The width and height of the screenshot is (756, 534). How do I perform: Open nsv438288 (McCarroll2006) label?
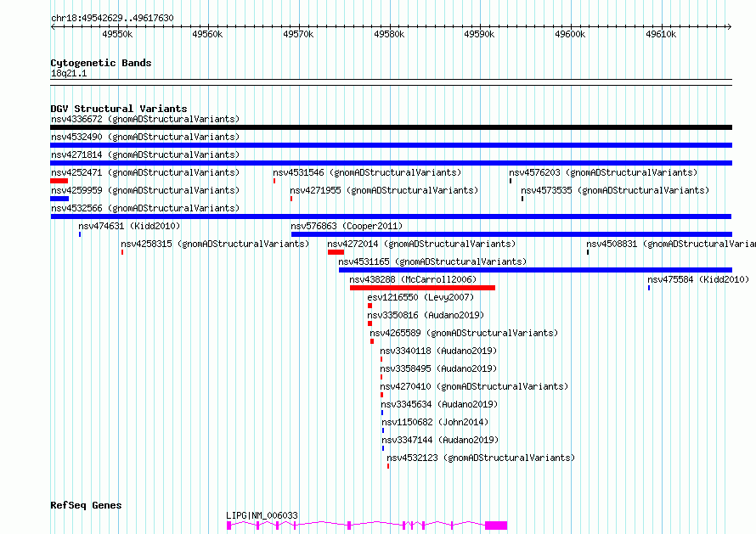point(413,279)
